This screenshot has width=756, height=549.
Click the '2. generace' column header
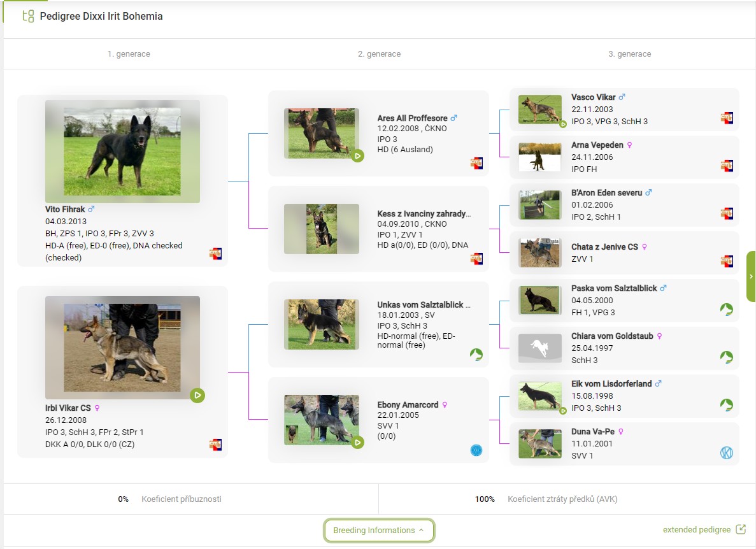point(379,54)
